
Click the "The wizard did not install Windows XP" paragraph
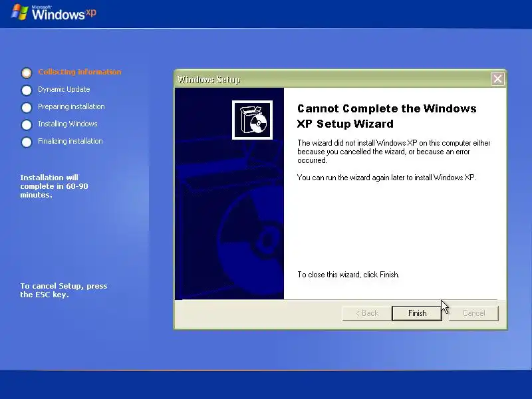(394, 152)
